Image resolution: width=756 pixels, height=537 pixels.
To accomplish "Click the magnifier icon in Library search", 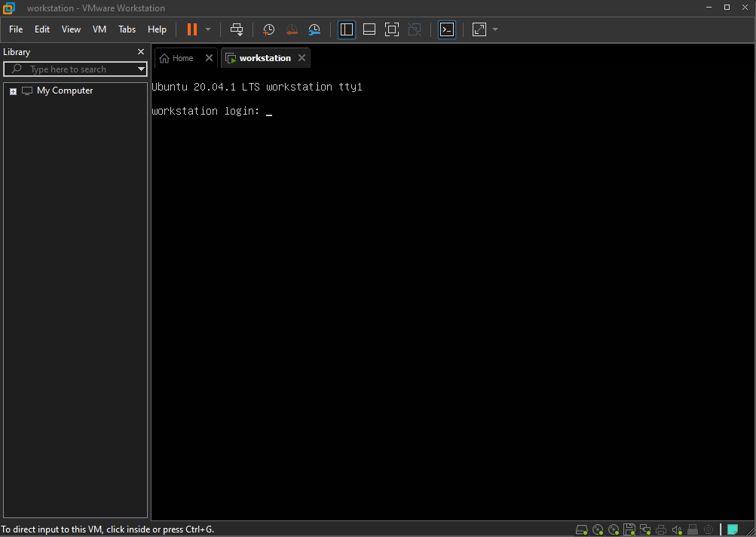I will (x=17, y=69).
